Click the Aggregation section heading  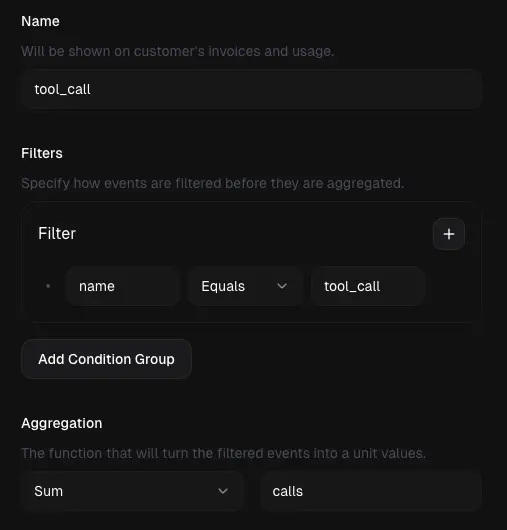point(62,423)
